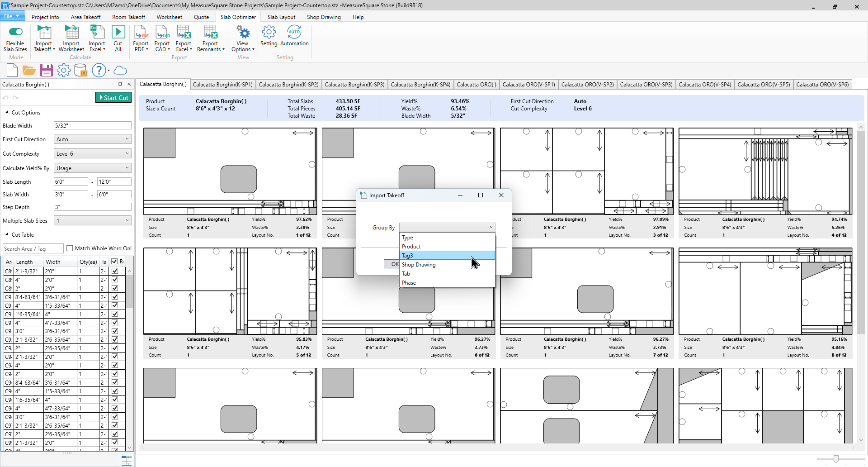Select Shop Drawing in Group By list
Screen dimensions: 868x467
(x=419, y=265)
